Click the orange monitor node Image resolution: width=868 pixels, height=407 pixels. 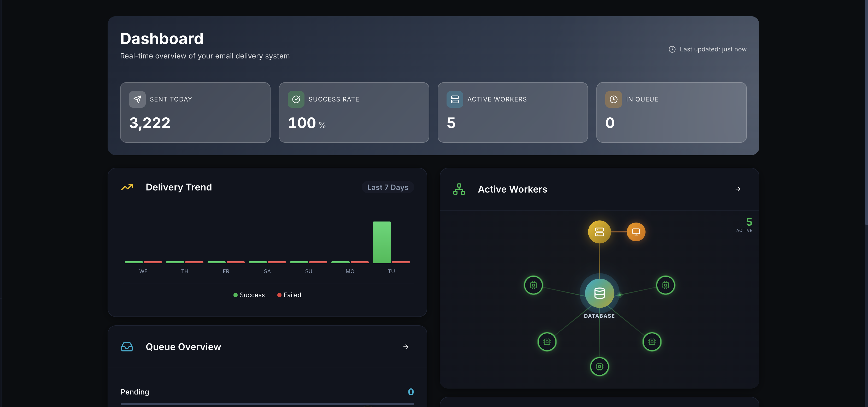tap(636, 232)
